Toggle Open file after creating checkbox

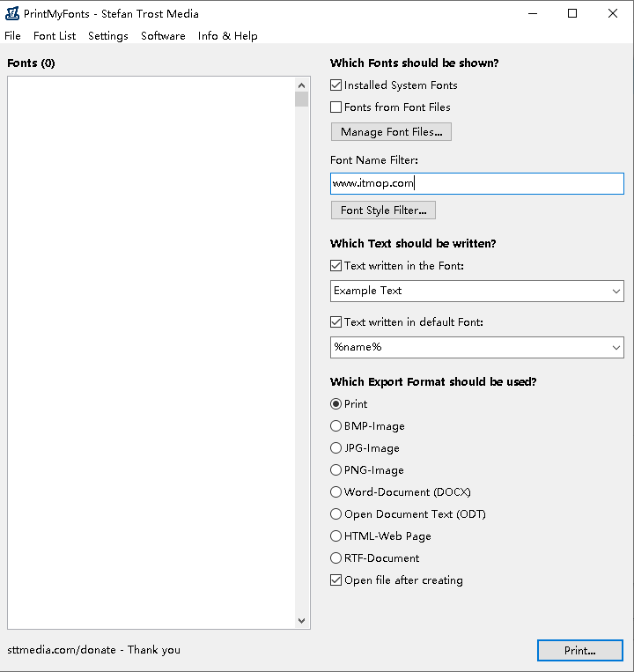335,580
